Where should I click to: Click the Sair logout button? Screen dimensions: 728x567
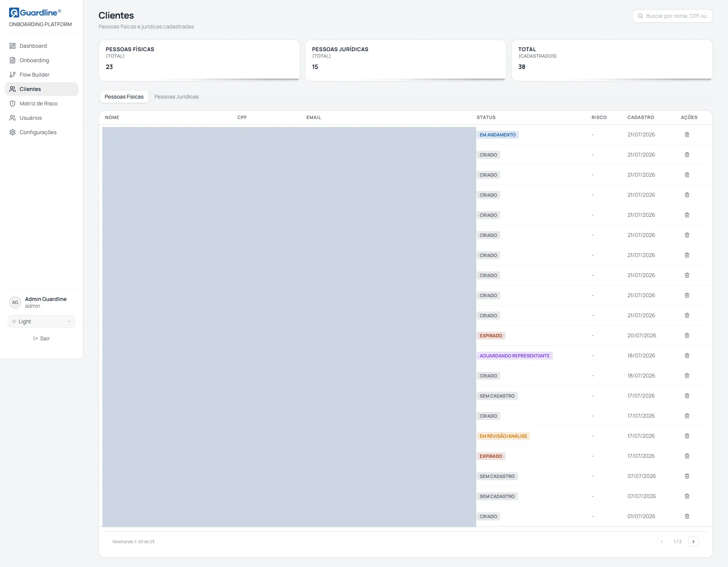41,338
